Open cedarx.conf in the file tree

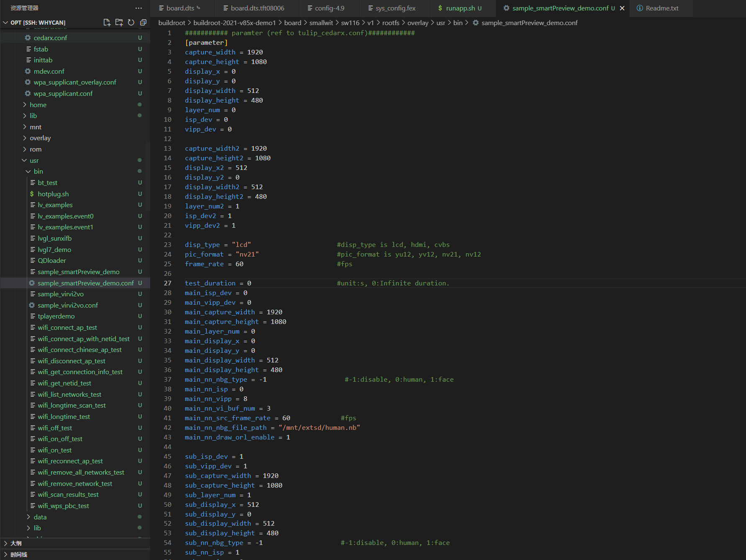(x=50, y=38)
